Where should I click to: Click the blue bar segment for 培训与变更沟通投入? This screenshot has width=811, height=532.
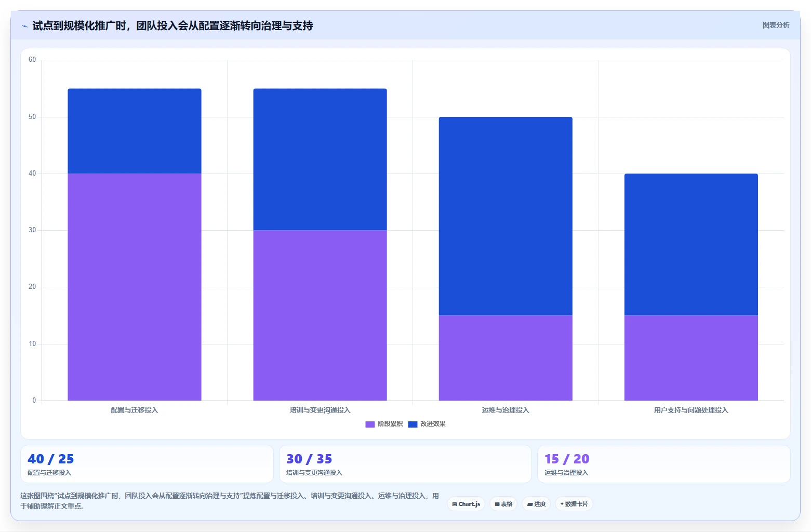320,159
